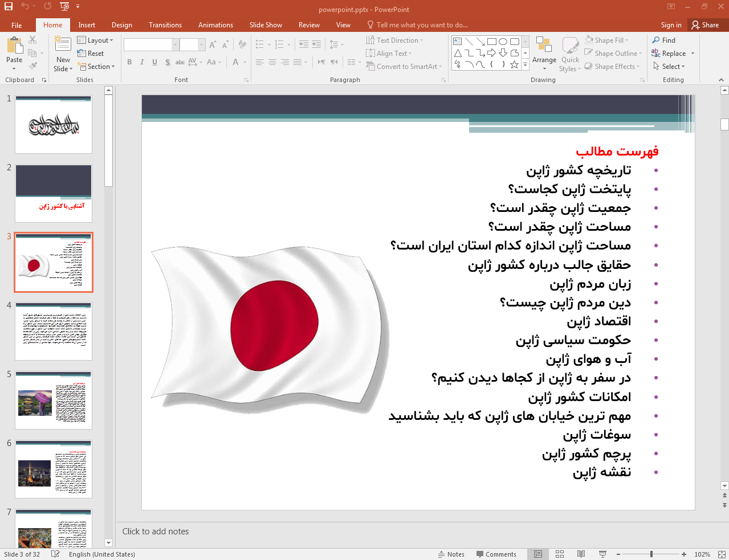Click the Sign in link
Screen dimensions: 729x560
(x=671, y=25)
